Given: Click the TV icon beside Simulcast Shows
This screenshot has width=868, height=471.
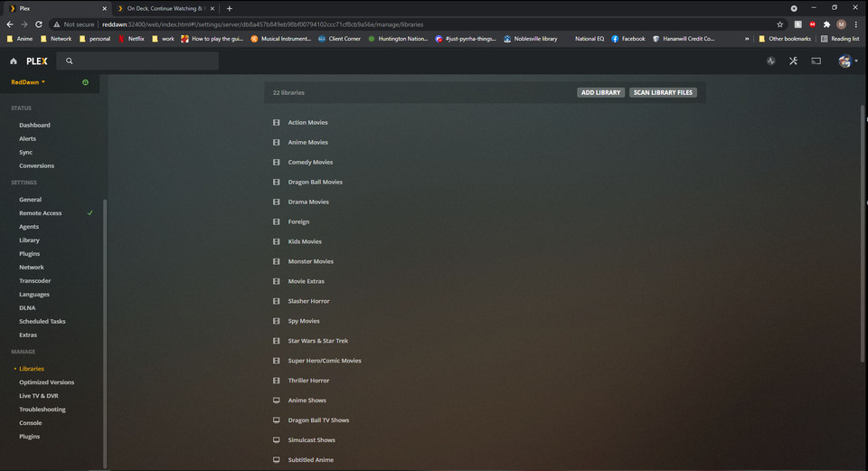Looking at the screenshot, I should (277, 440).
